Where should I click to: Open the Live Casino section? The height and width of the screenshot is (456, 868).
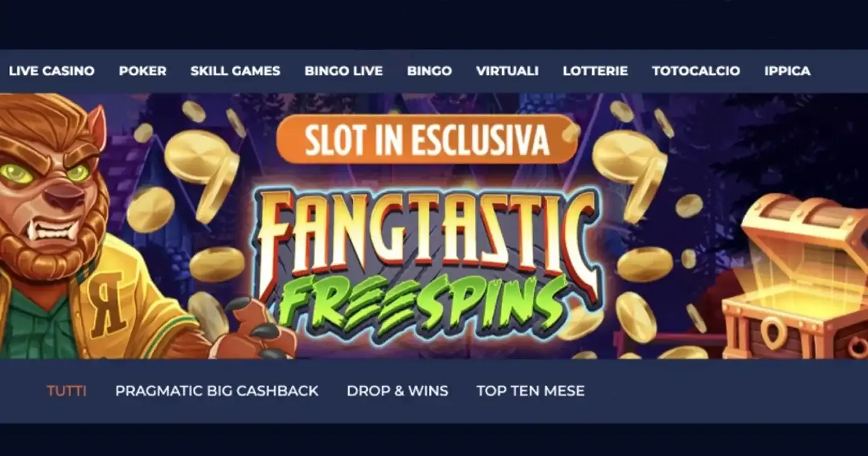click(52, 71)
